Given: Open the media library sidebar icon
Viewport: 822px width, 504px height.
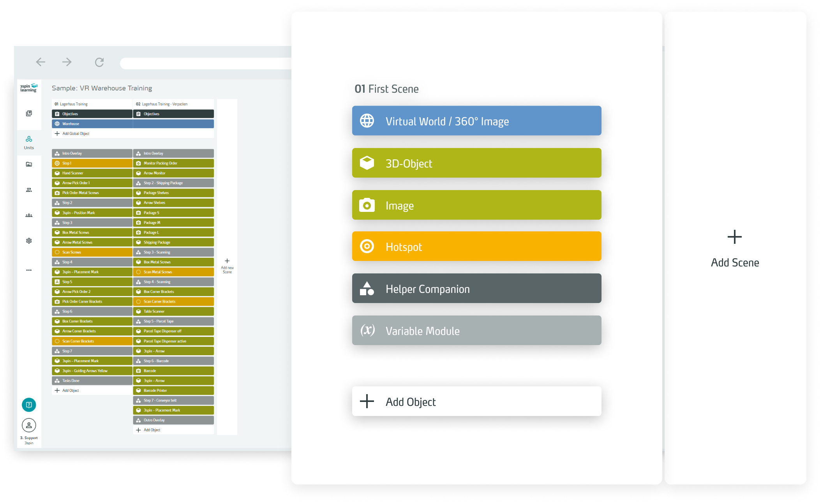Looking at the screenshot, I should click(29, 164).
